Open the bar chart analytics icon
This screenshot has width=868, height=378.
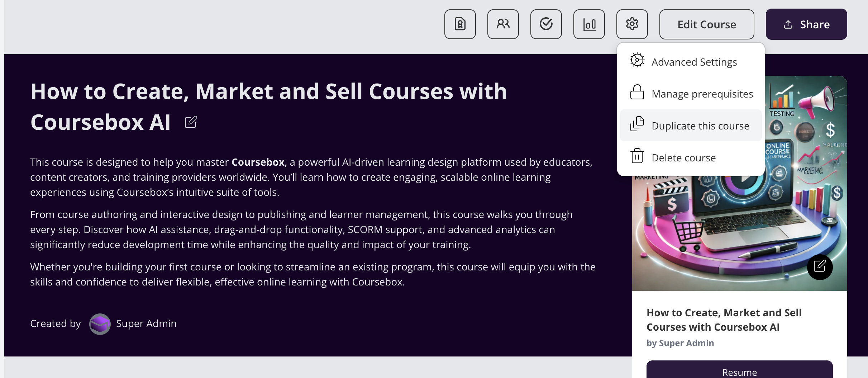(589, 24)
